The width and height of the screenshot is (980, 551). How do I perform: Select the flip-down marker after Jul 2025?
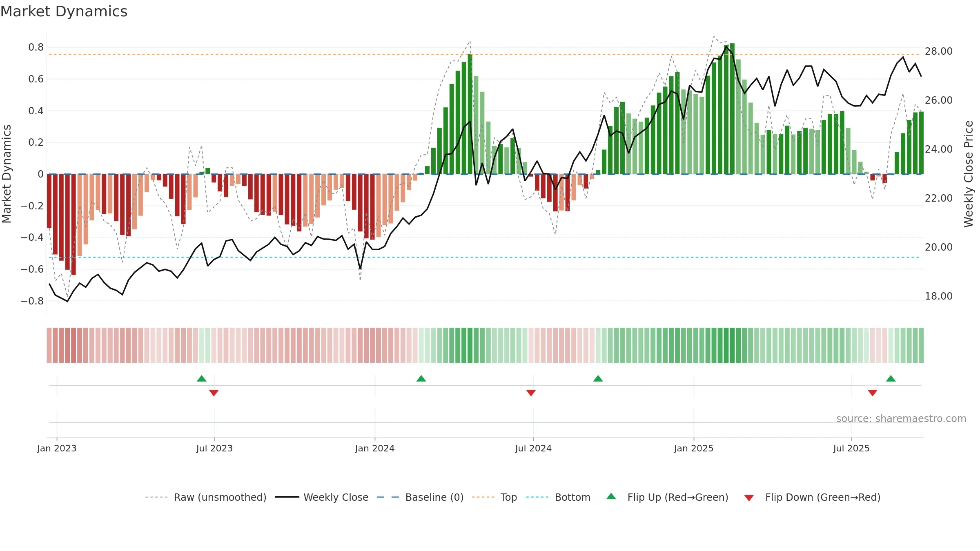873,393
